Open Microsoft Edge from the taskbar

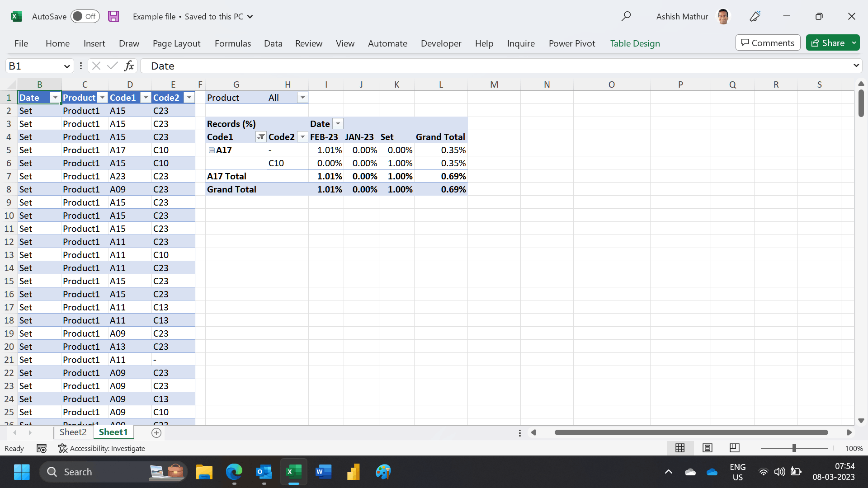coord(234,472)
